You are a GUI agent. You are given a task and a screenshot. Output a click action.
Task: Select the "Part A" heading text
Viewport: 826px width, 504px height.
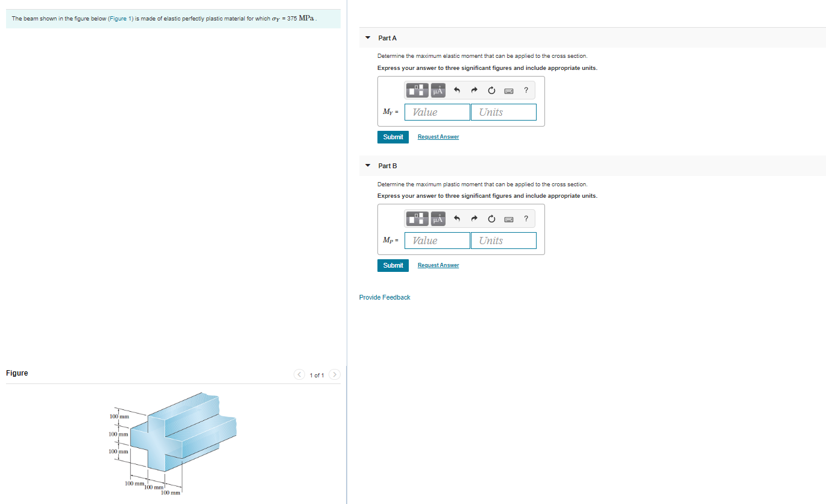click(388, 38)
